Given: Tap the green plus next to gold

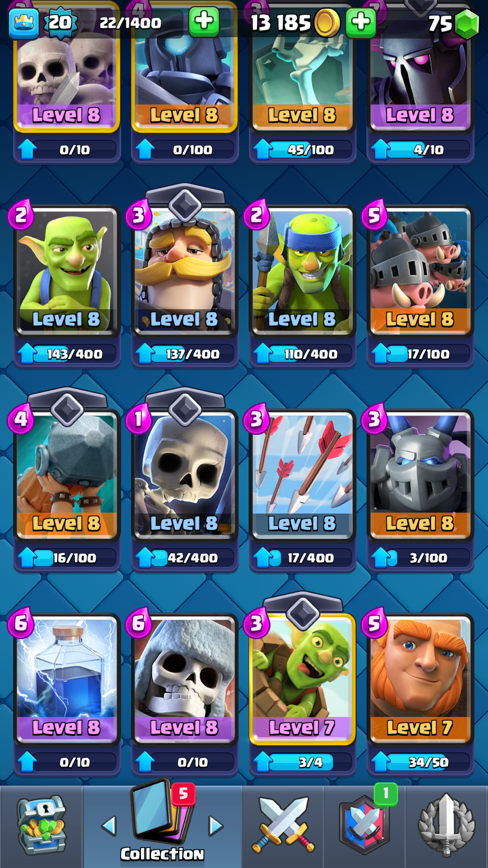Looking at the screenshot, I should [361, 22].
